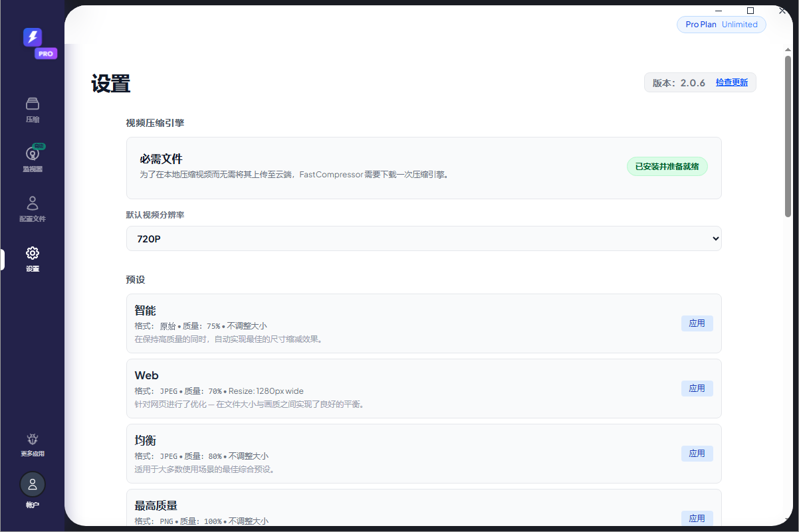The image size is (799, 532).
Task: Click the 在保持高质量的同时 description text
Action: [228, 339]
